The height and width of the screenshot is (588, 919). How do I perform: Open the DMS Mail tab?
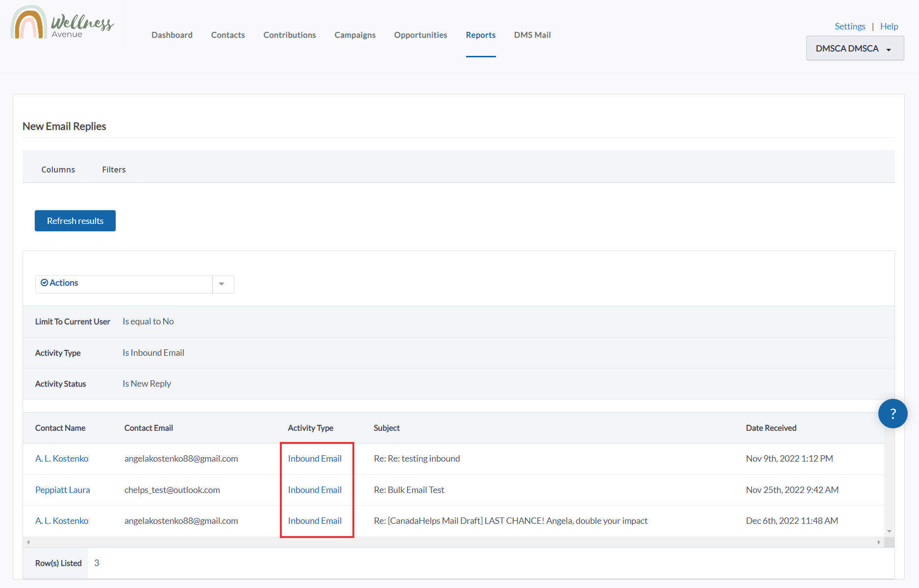pos(532,35)
